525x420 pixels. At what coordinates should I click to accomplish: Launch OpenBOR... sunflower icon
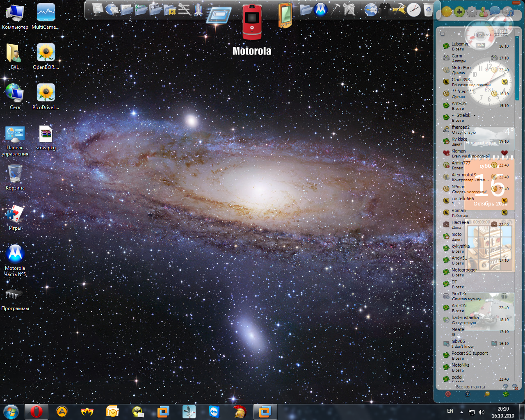pos(46,57)
